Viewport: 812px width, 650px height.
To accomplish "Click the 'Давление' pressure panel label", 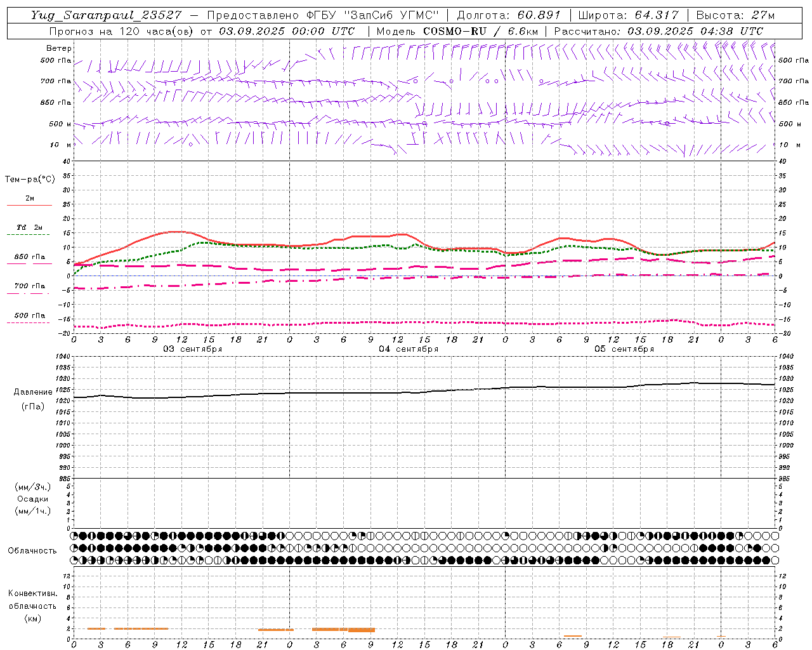I will (x=32, y=392).
